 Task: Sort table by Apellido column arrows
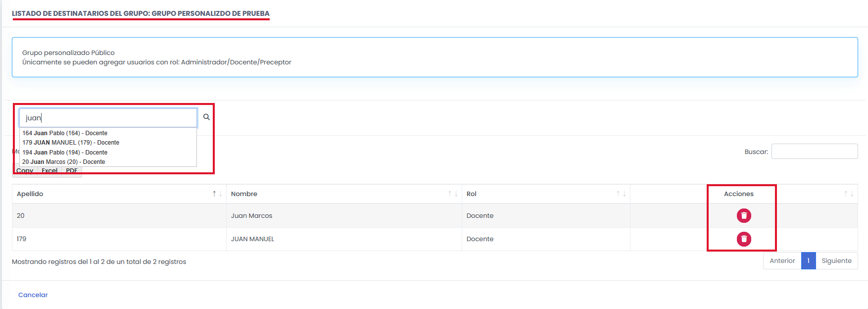tap(217, 194)
